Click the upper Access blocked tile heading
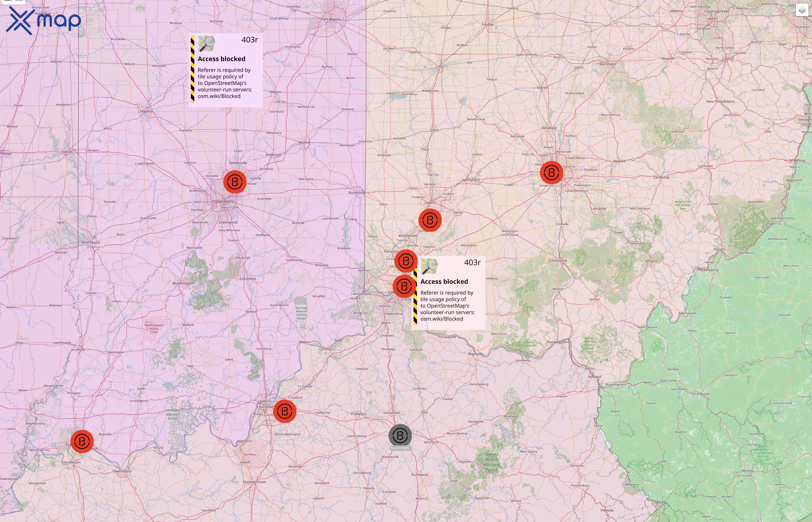This screenshot has height=522, width=812. coord(221,59)
